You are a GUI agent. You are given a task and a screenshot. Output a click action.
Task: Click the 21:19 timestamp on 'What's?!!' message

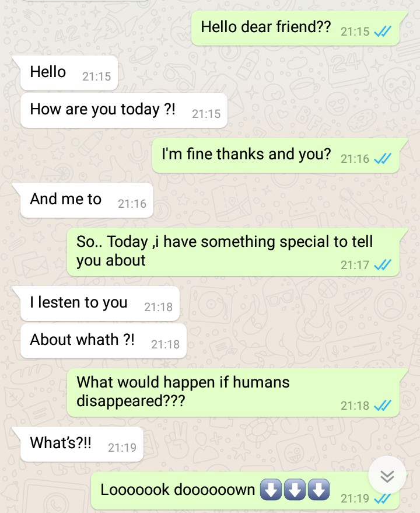click(122, 448)
